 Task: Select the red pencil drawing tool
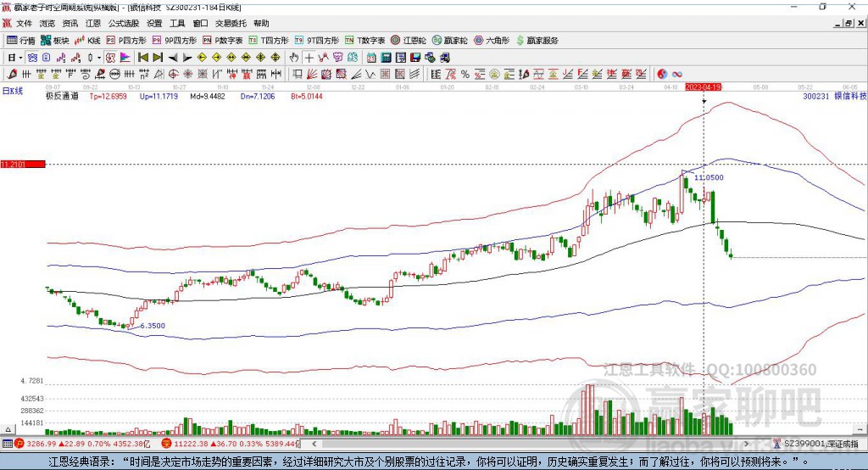click(12, 75)
